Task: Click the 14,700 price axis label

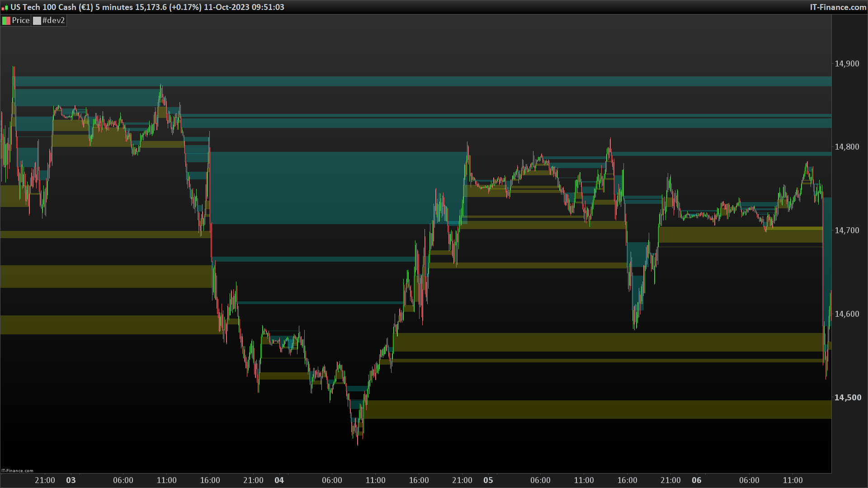Action: [846, 230]
